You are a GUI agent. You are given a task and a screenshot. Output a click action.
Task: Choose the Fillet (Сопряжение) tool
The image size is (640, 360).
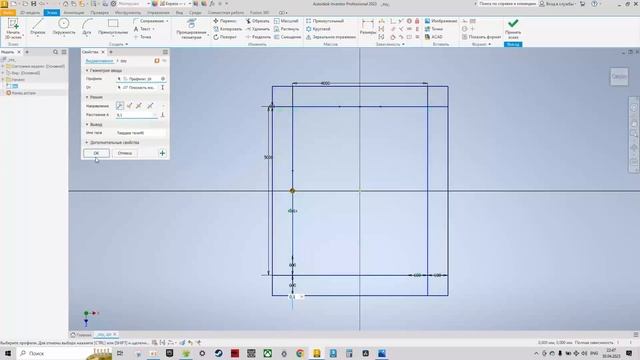pos(150,21)
